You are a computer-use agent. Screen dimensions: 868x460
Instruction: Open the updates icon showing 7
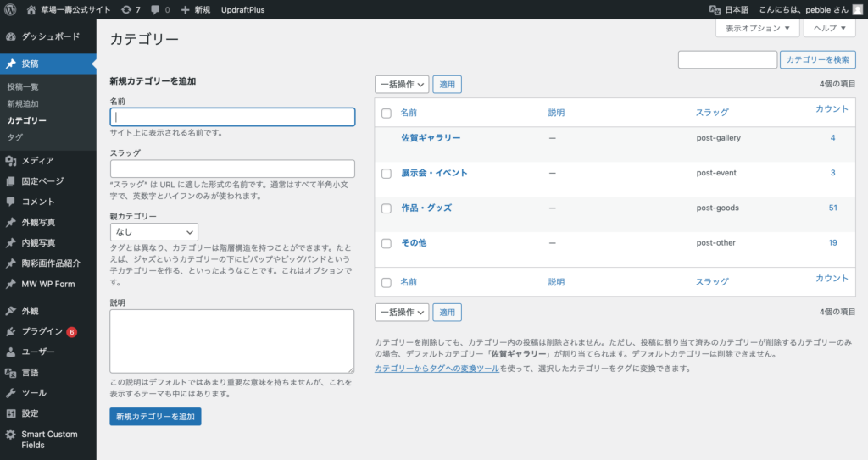tap(126, 9)
